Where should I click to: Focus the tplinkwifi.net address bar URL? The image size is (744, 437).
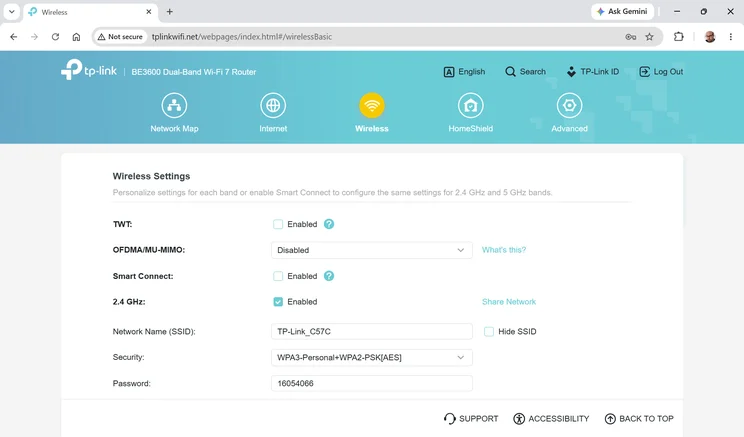pyautogui.click(x=242, y=37)
